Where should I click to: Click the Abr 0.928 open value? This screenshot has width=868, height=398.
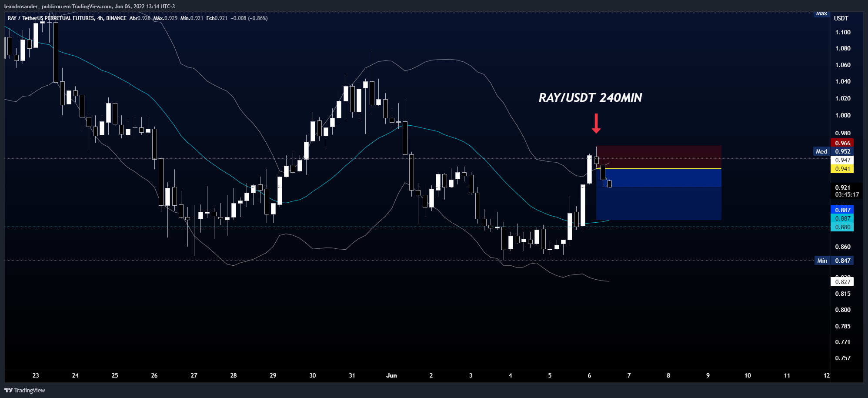point(140,18)
